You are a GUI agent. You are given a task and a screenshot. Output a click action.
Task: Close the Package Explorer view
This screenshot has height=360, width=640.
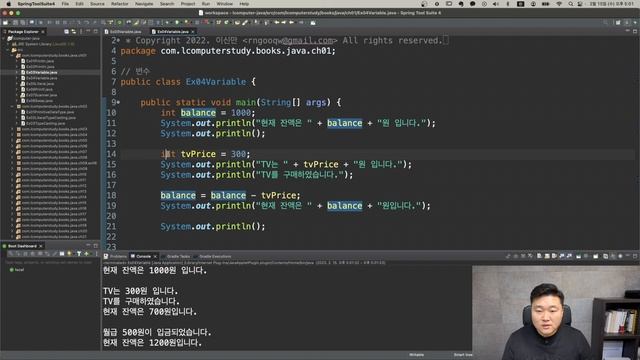(x=43, y=31)
